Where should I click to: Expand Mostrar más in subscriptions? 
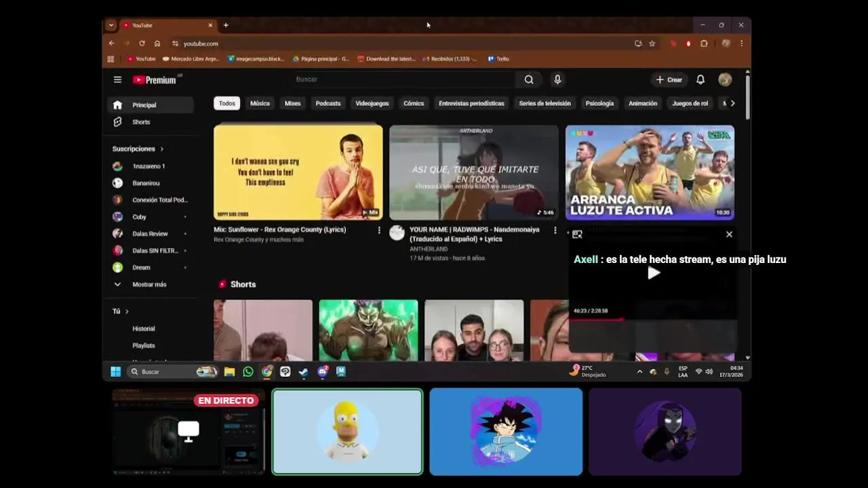click(x=151, y=285)
